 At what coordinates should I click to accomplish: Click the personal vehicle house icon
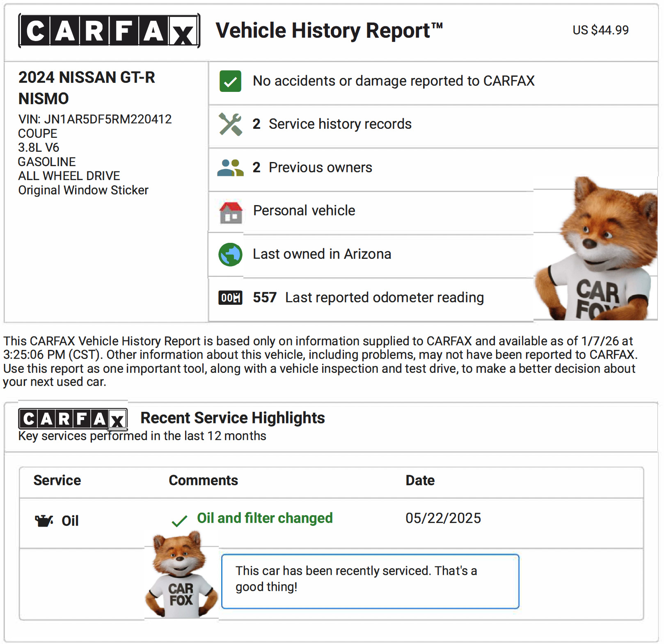[x=231, y=212]
